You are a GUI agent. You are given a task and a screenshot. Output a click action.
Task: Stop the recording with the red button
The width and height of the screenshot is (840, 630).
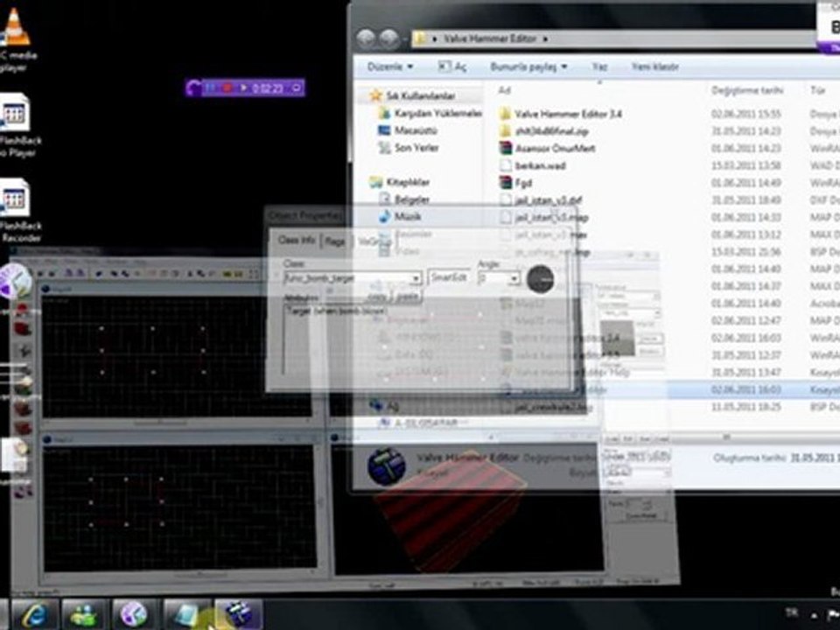[227, 87]
